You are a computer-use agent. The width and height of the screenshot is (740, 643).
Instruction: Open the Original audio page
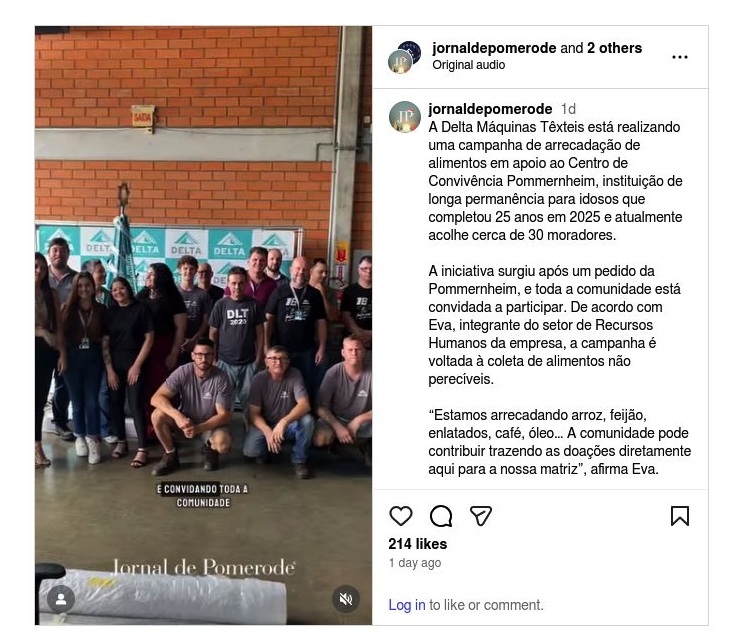click(x=468, y=65)
